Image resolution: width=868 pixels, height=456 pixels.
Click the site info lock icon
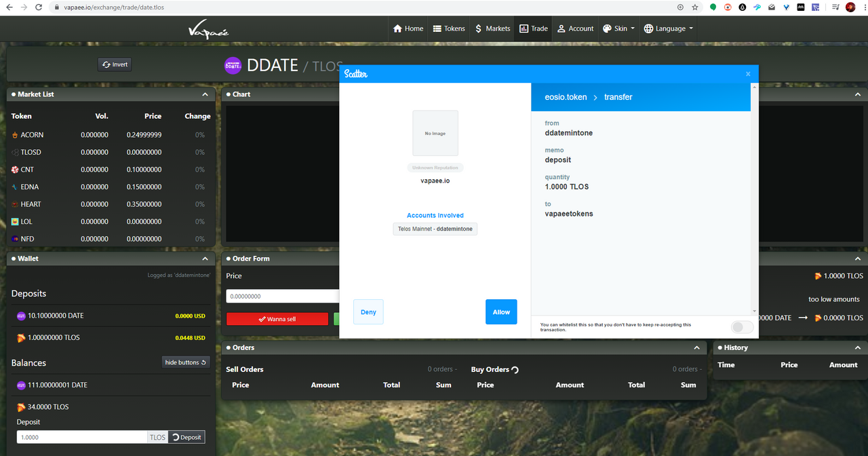[58, 7]
